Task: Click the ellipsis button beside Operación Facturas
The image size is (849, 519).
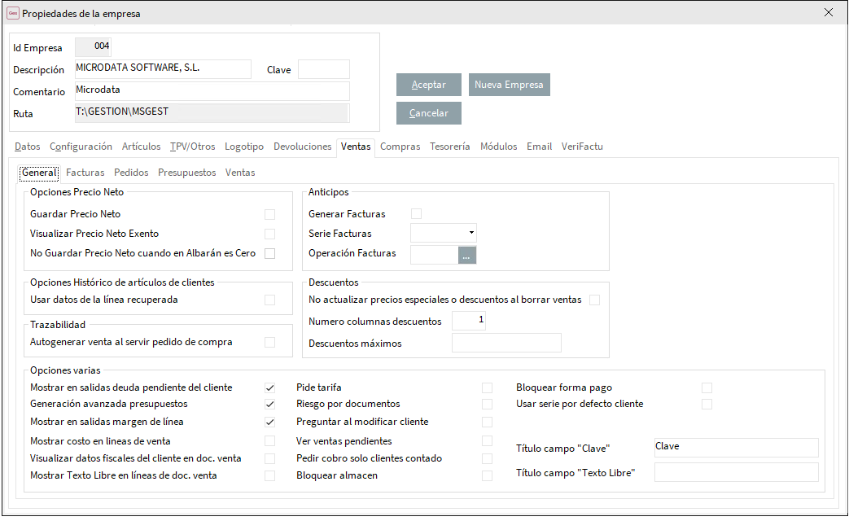Action: 466,254
